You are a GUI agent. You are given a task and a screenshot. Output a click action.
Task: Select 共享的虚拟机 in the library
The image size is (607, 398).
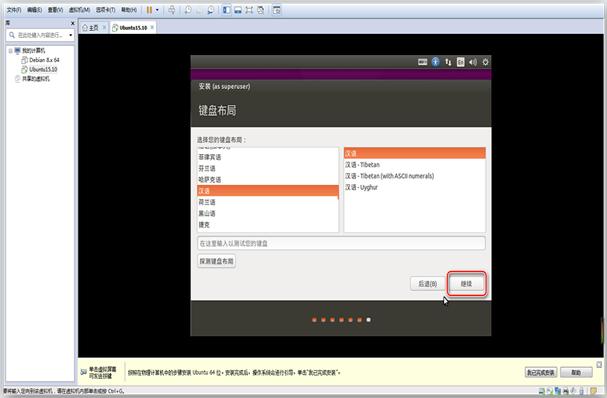33,79
